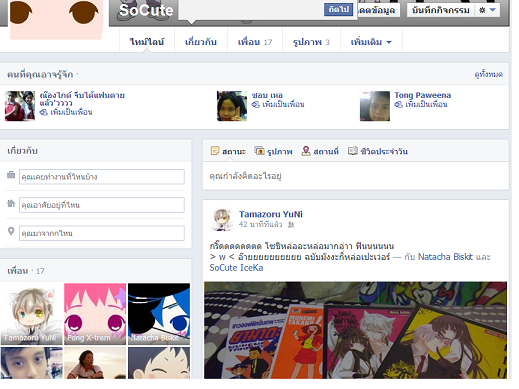Click the blue ถัดไป (Next) button

click(338, 10)
